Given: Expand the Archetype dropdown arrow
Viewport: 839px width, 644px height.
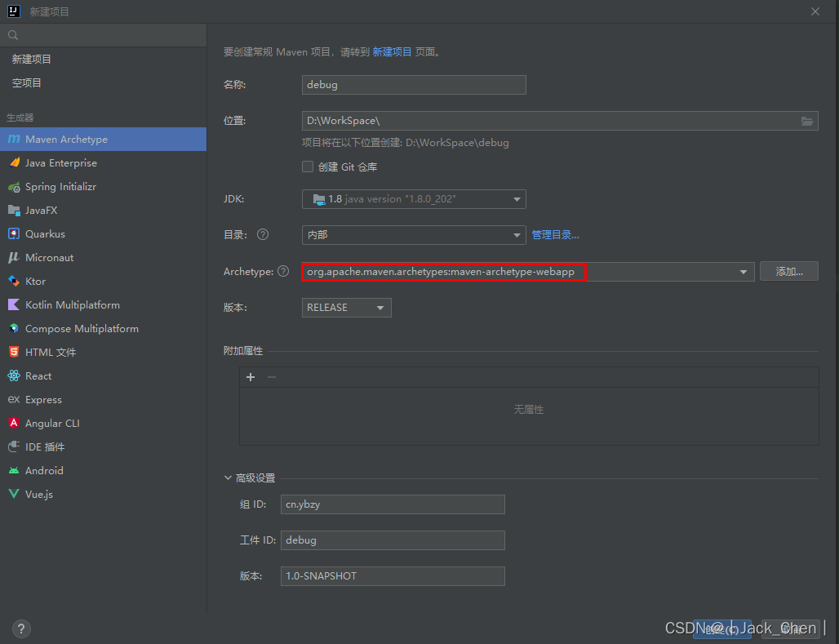Looking at the screenshot, I should [x=744, y=272].
